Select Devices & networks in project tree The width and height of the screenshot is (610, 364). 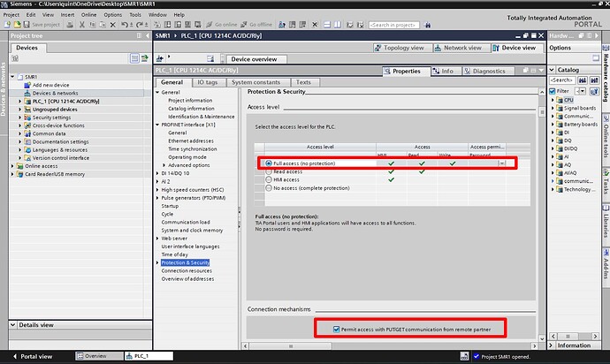pos(55,93)
